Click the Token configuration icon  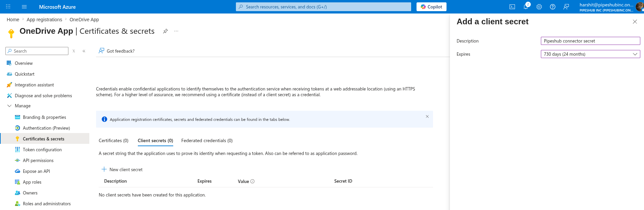click(x=17, y=150)
